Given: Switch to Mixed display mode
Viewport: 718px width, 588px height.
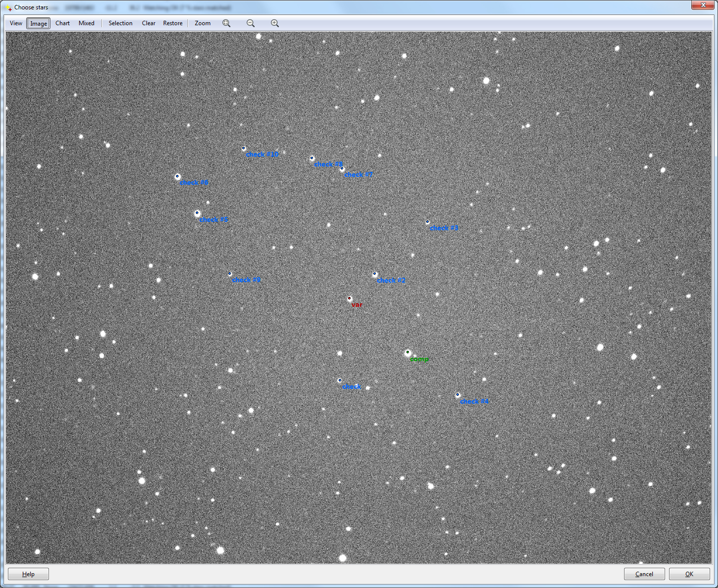Looking at the screenshot, I should coord(87,23).
